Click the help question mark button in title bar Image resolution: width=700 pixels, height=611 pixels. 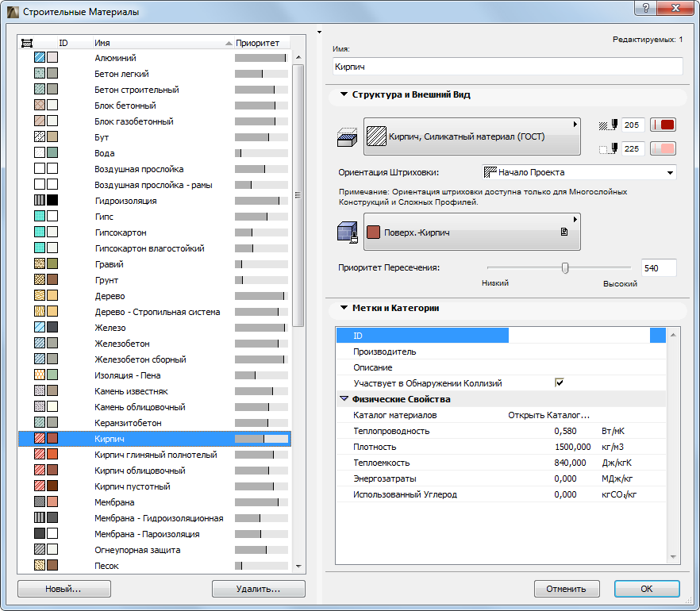[x=645, y=8]
